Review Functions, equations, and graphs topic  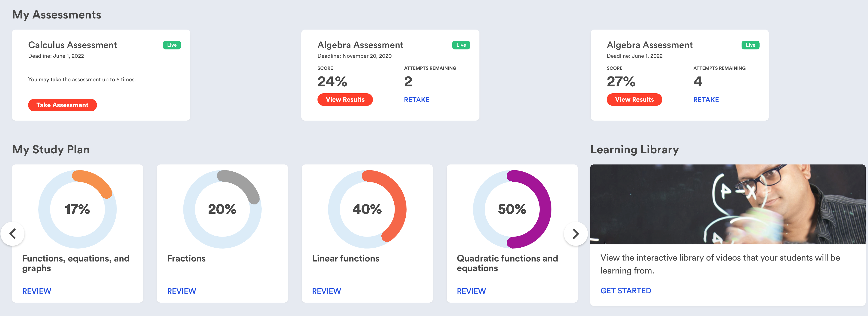[x=37, y=291]
